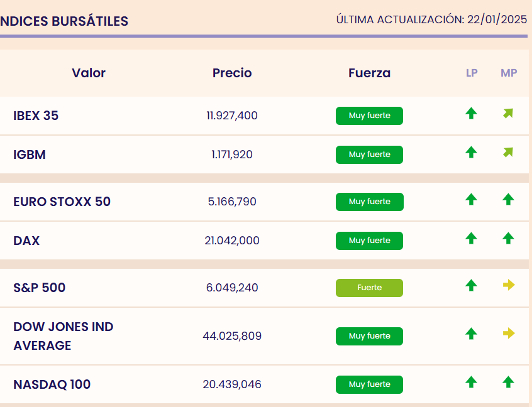Select the NASDAQ 100 index name
The height and width of the screenshot is (407, 532).
(52, 384)
